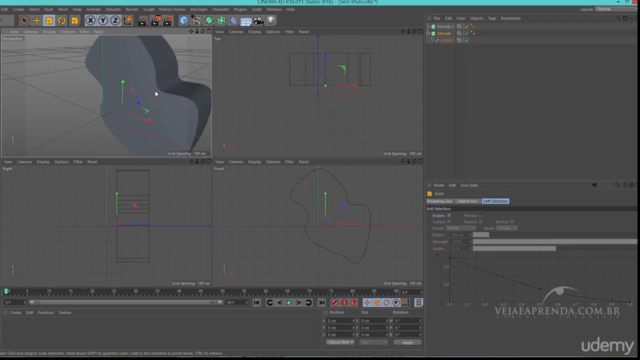Toggle the Surface checkbox

[x=449, y=222]
